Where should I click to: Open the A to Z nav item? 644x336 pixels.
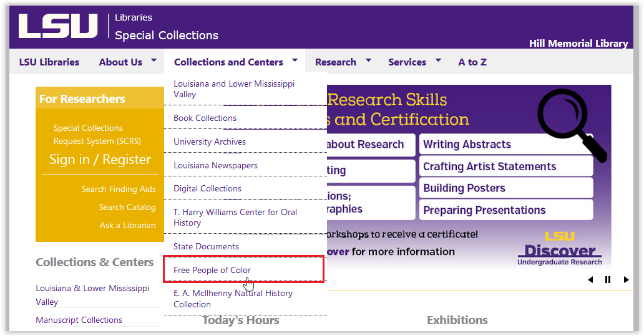point(472,62)
